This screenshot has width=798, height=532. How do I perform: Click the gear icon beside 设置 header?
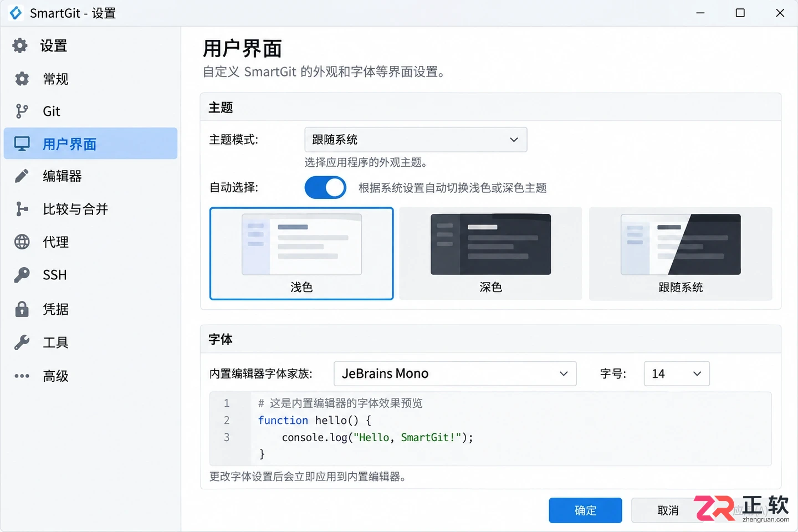pyautogui.click(x=20, y=45)
